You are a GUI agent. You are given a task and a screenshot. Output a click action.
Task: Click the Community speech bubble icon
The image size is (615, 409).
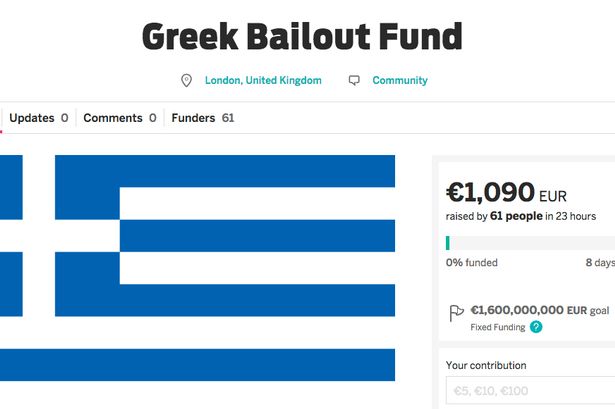click(x=354, y=80)
